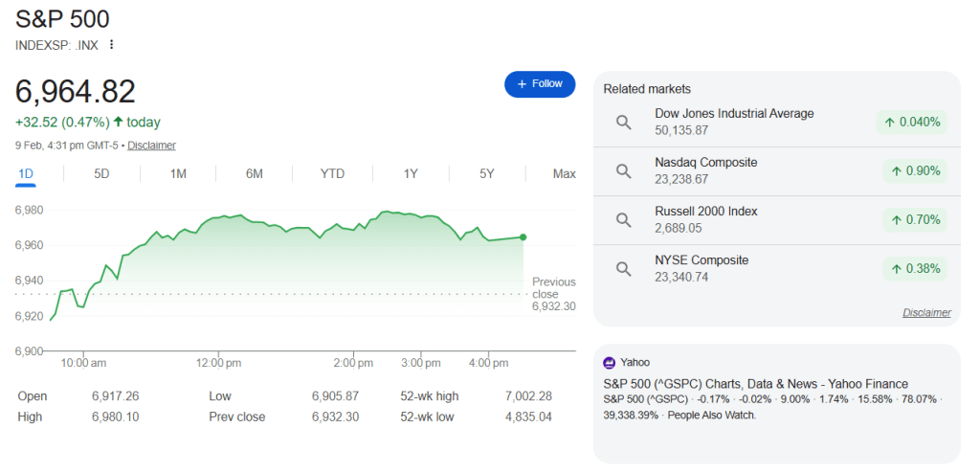Select the 1D chart range tab

pos(26,174)
